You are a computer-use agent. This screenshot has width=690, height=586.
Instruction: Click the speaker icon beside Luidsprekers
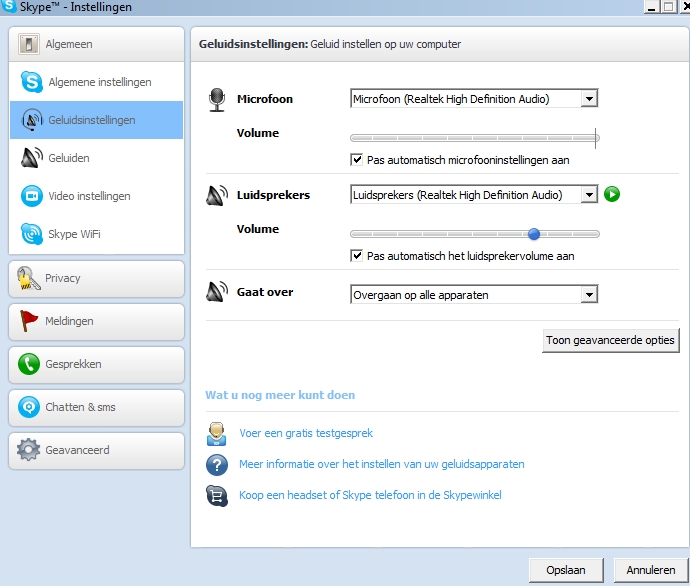(x=217, y=195)
